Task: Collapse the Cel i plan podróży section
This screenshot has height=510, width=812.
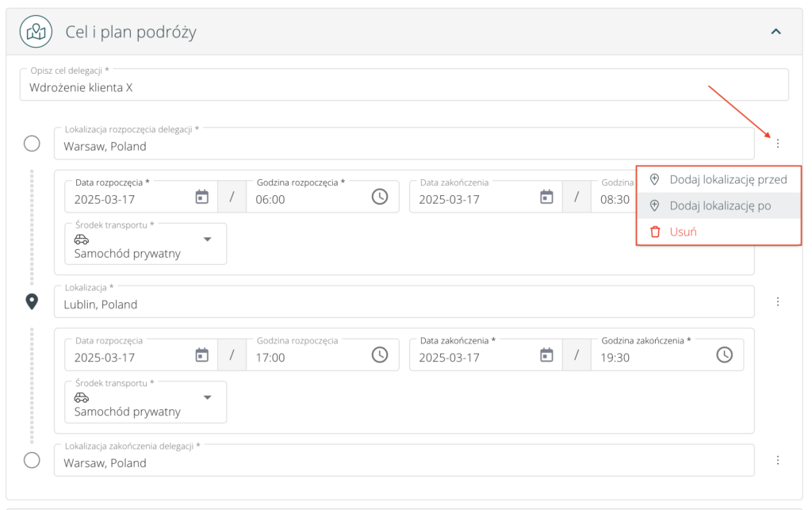Action: [776, 32]
